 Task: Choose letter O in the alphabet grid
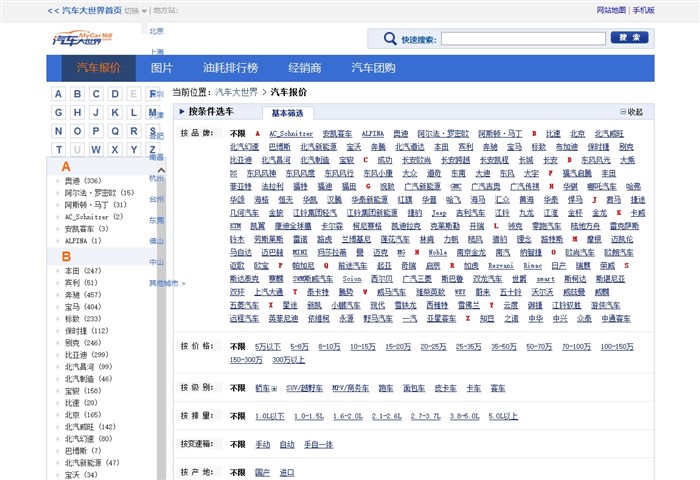(x=77, y=131)
